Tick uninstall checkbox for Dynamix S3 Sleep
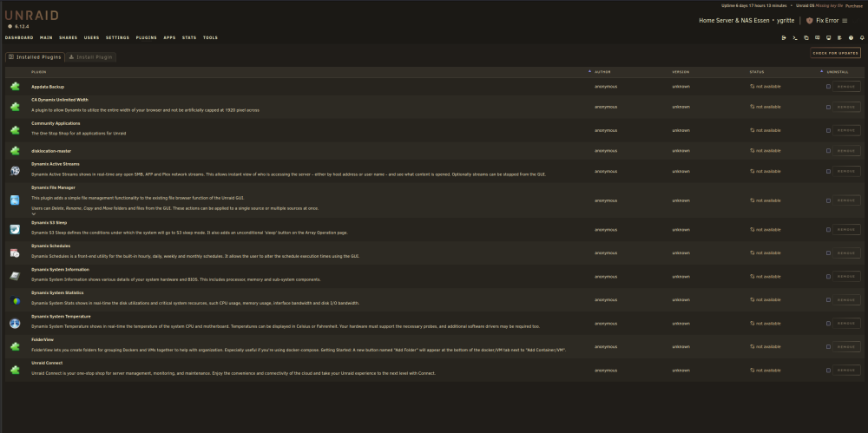 click(x=828, y=230)
